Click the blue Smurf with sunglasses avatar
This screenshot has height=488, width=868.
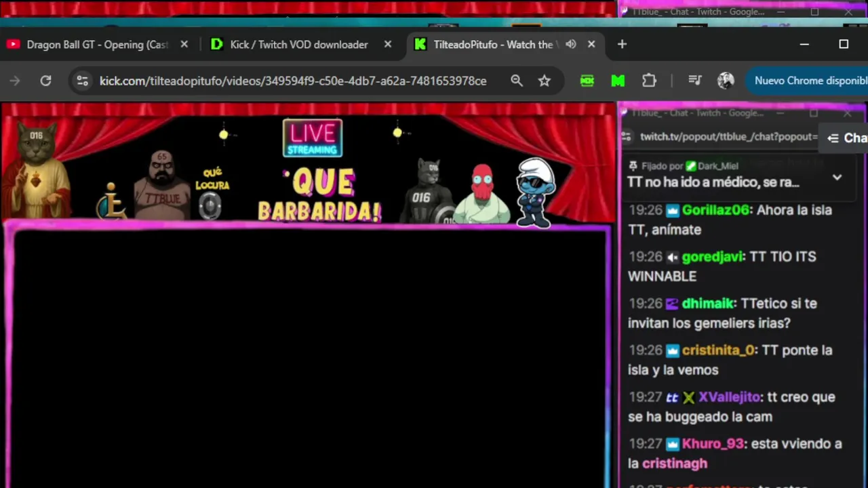pyautogui.click(x=536, y=192)
